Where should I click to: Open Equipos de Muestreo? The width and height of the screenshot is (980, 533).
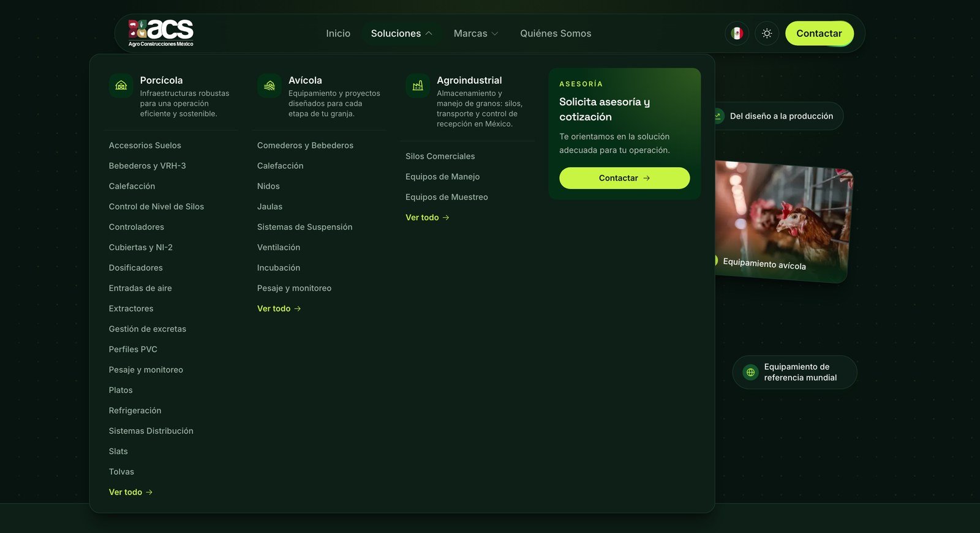coord(447,197)
